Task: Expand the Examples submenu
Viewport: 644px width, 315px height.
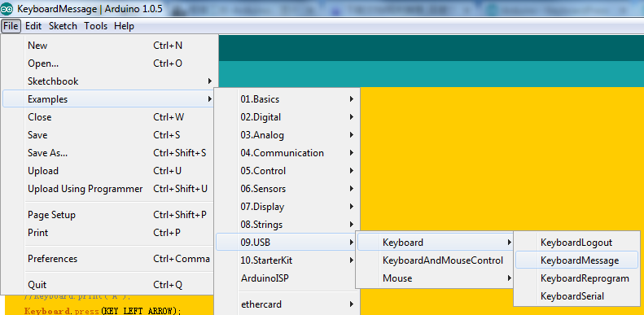Action: pyautogui.click(x=108, y=99)
